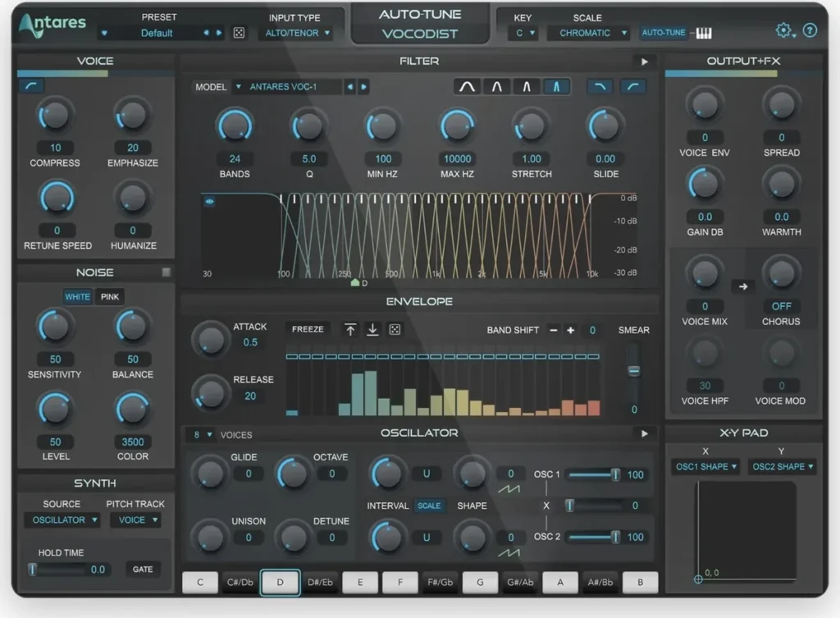The image size is (840, 618).
Task: Toggle the filter display eye icon
Action: point(209,202)
